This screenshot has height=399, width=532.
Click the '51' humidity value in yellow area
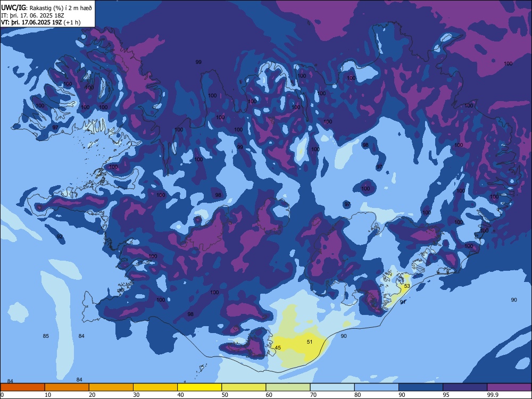pyautogui.click(x=310, y=342)
